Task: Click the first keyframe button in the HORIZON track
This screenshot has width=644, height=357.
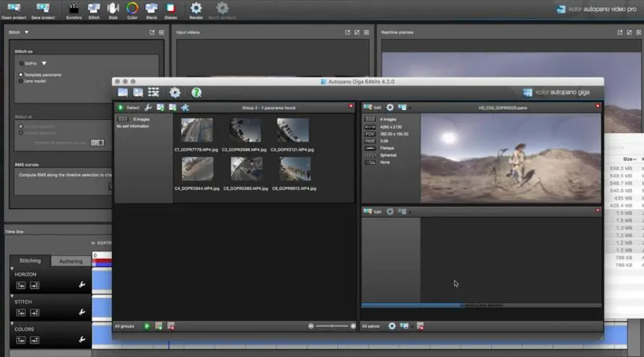Action: pyautogui.click(x=21, y=285)
